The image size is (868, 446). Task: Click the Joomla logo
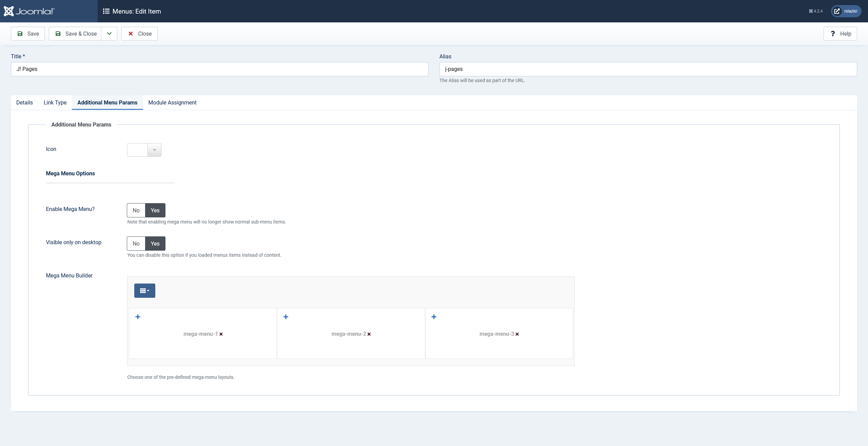click(x=29, y=11)
